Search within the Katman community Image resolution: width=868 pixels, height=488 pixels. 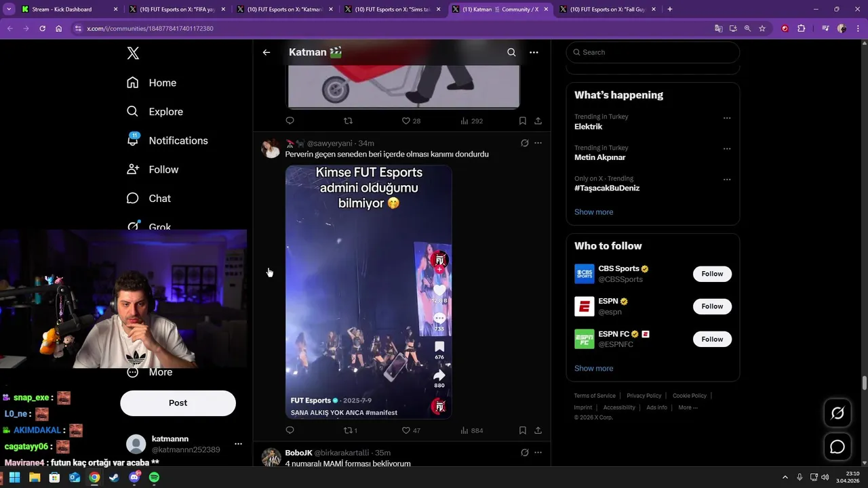[511, 52]
